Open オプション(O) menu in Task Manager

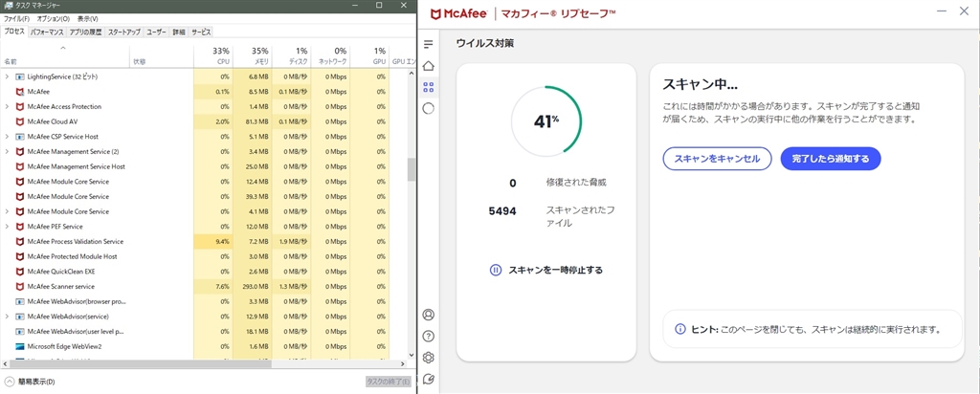pos(54,19)
